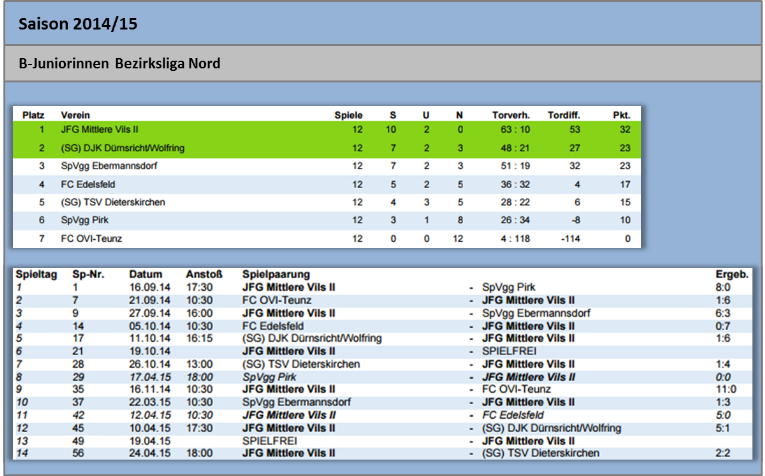Click goal ratio '48 : 21'
The height and width of the screenshot is (476, 765).
click(x=515, y=148)
